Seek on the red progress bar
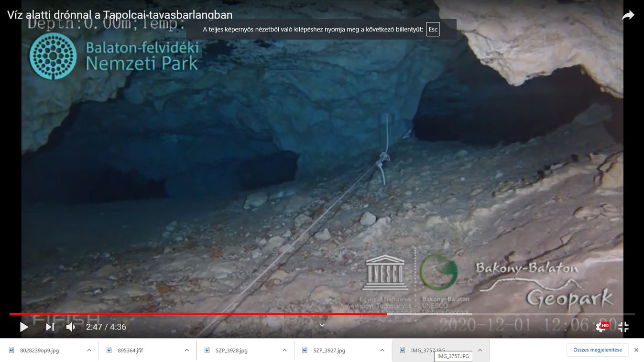 198,314
